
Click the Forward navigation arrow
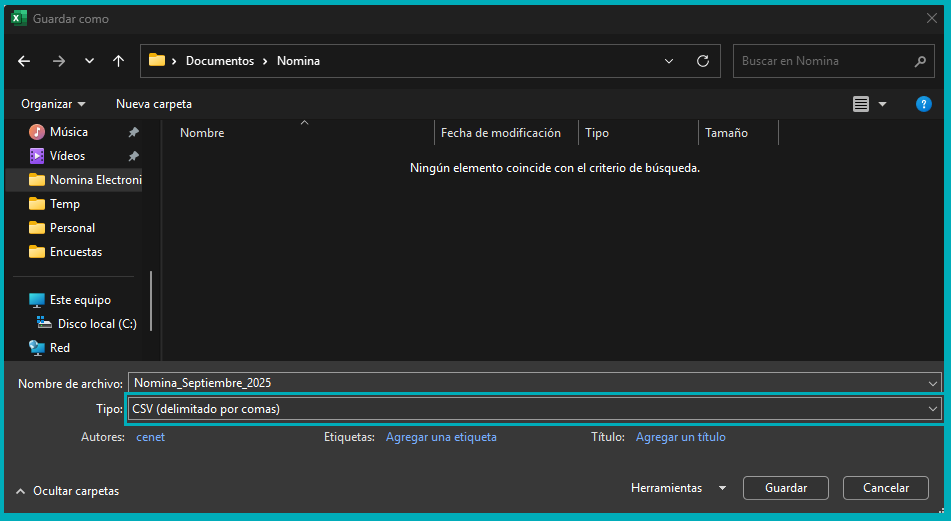(x=58, y=61)
